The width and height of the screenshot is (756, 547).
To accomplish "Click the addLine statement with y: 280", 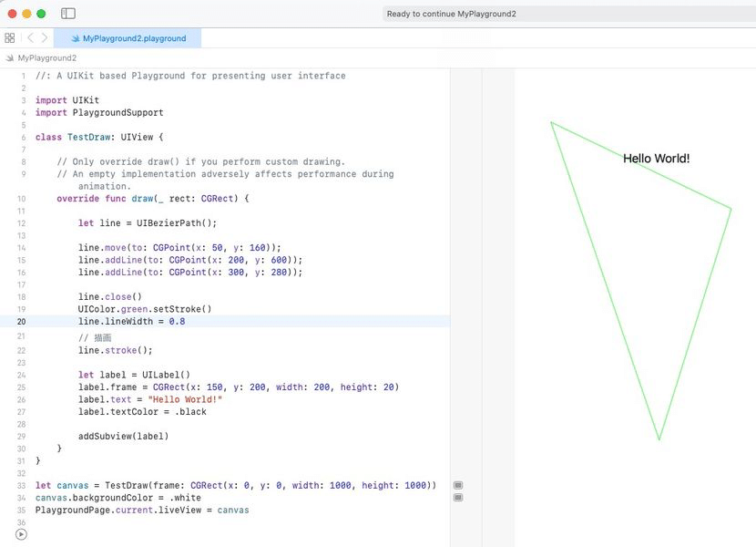I will (x=190, y=273).
